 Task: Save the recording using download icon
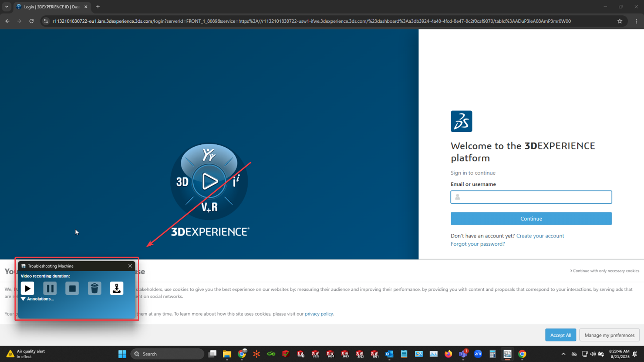click(x=117, y=288)
